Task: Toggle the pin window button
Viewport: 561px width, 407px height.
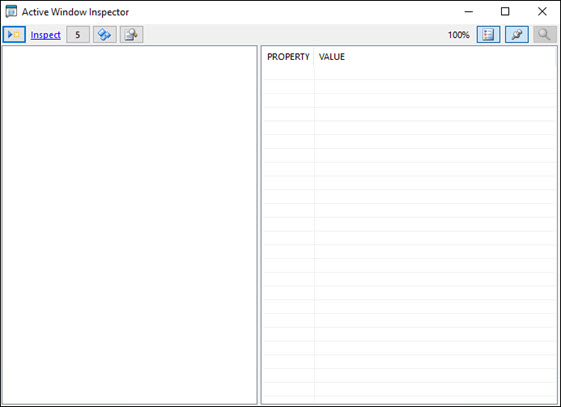Action: (517, 35)
